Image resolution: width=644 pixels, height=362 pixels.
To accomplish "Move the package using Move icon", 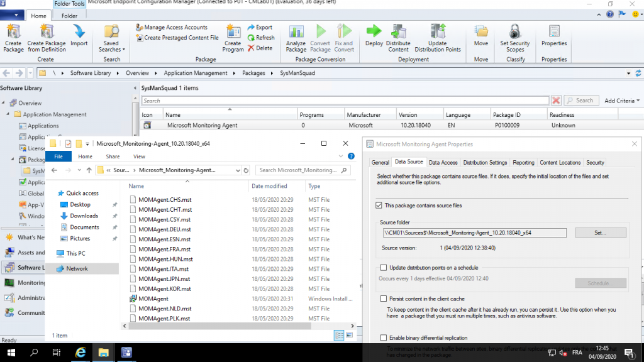I will 481,36.
